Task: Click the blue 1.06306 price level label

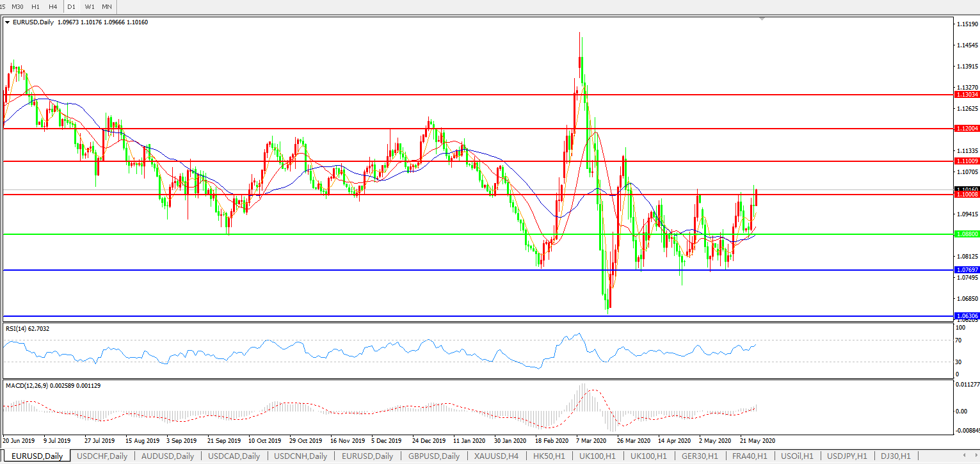Action: 966,316
